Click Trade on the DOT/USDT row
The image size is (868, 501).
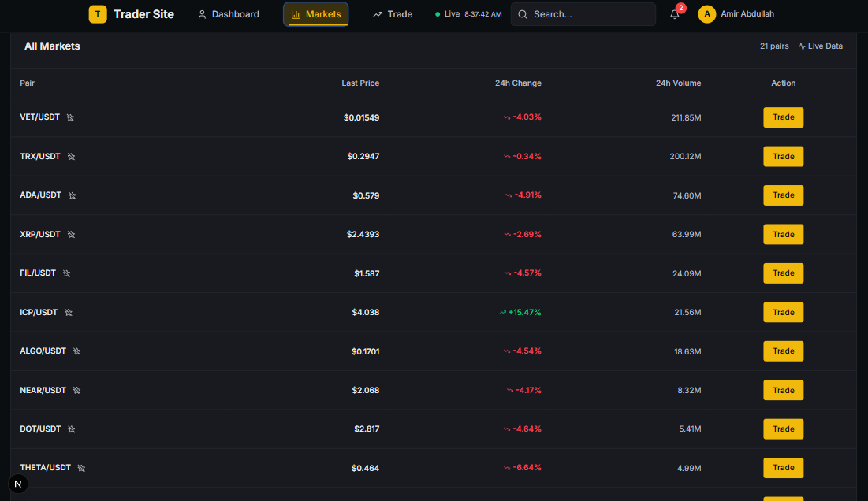click(x=783, y=429)
